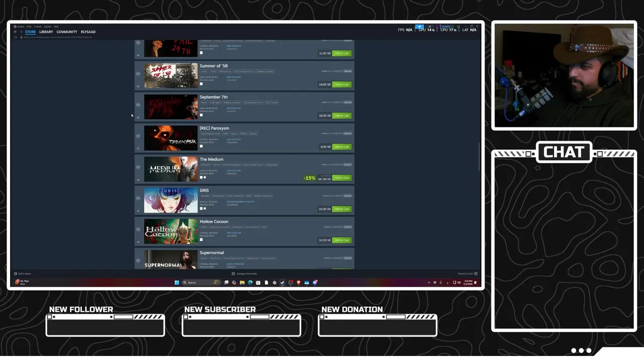The image size is (644, 362).
Task: Open the Friends menu in the title bar
Action: (38, 27)
